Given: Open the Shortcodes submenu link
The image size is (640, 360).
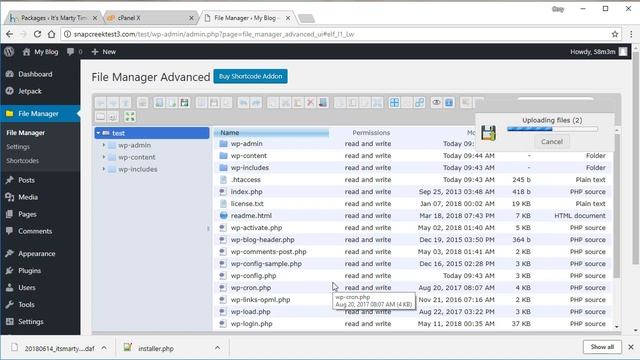Looking at the screenshot, I should coord(22,161).
